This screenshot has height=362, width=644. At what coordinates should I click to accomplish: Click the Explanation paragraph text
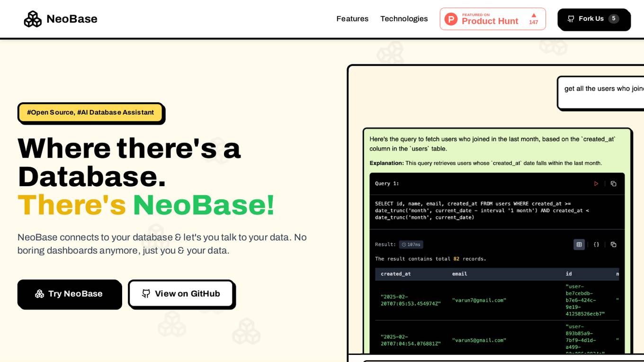(x=486, y=163)
